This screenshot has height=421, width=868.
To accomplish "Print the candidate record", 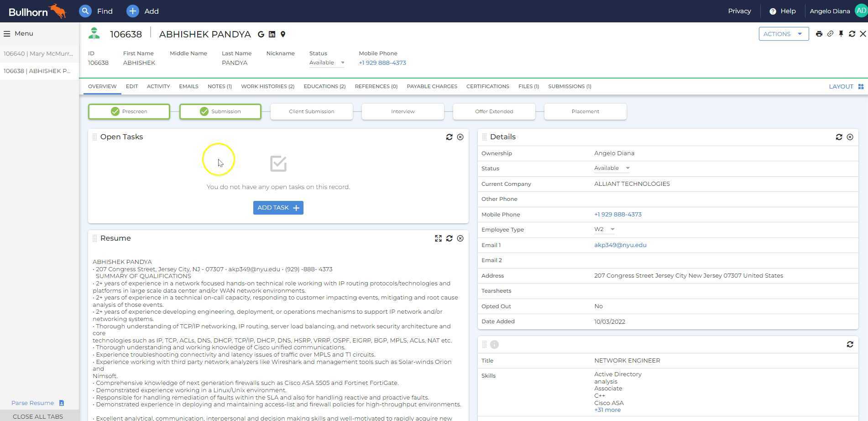I will [x=819, y=34].
